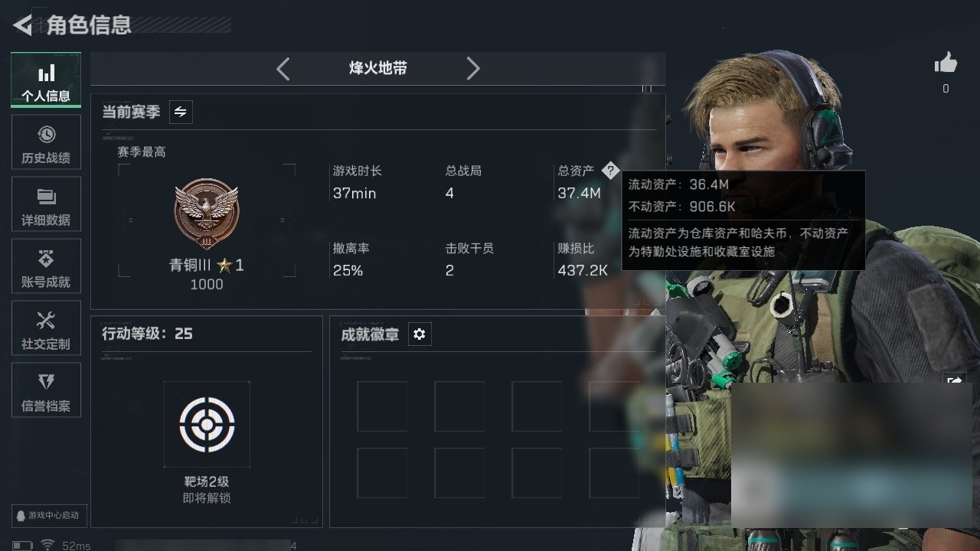The width and height of the screenshot is (980, 551).
Task: Click the 靶场2级 target icon
Action: pyautogui.click(x=207, y=424)
